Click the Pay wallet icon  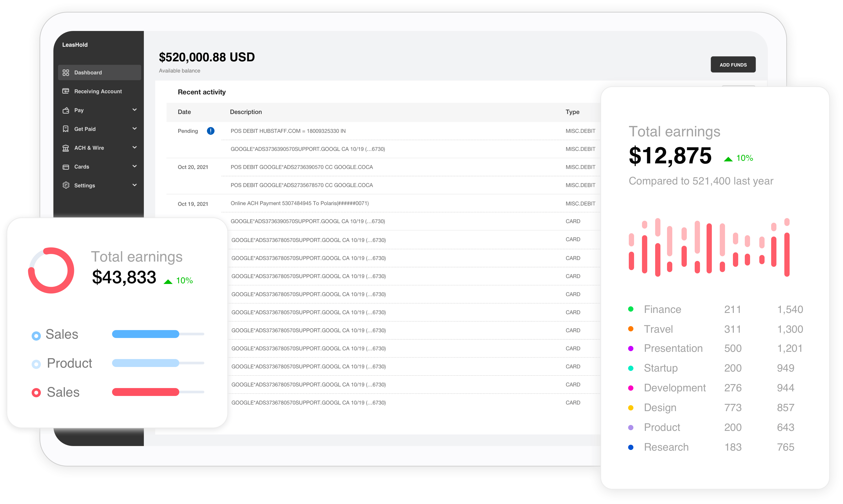[x=65, y=110]
